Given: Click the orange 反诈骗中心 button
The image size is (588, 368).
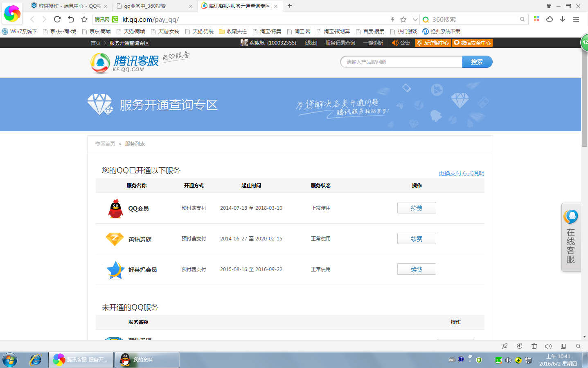Looking at the screenshot, I should pyautogui.click(x=433, y=43).
